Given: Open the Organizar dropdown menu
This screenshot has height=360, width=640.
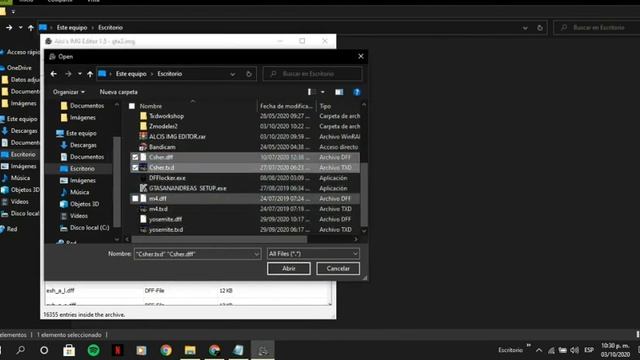Looking at the screenshot, I should pos(69,92).
